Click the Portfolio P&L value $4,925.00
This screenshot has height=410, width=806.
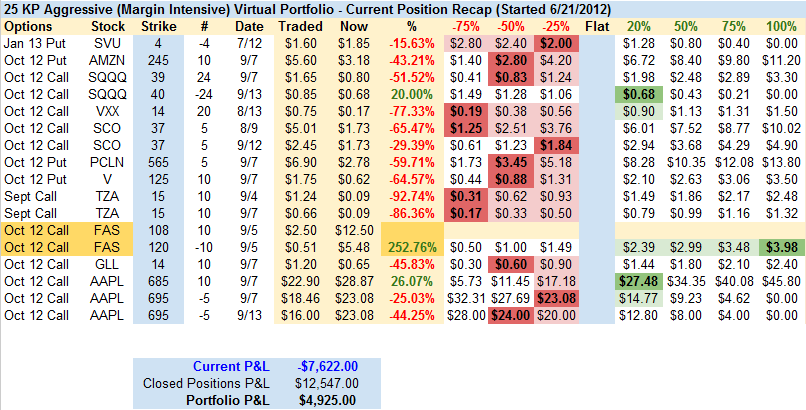pyautogui.click(x=329, y=400)
